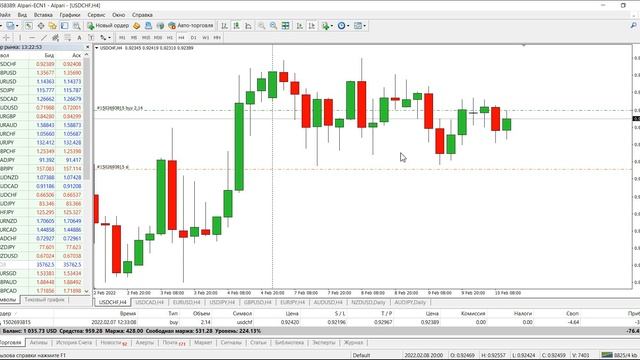
Task: Click the USDCHF,H4 chart title triangle
Action: tap(97, 48)
